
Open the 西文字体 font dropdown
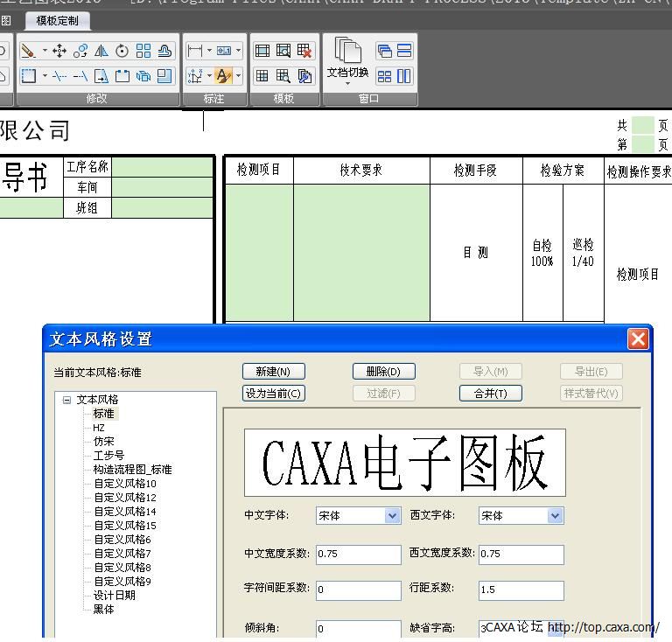(555, 516)
